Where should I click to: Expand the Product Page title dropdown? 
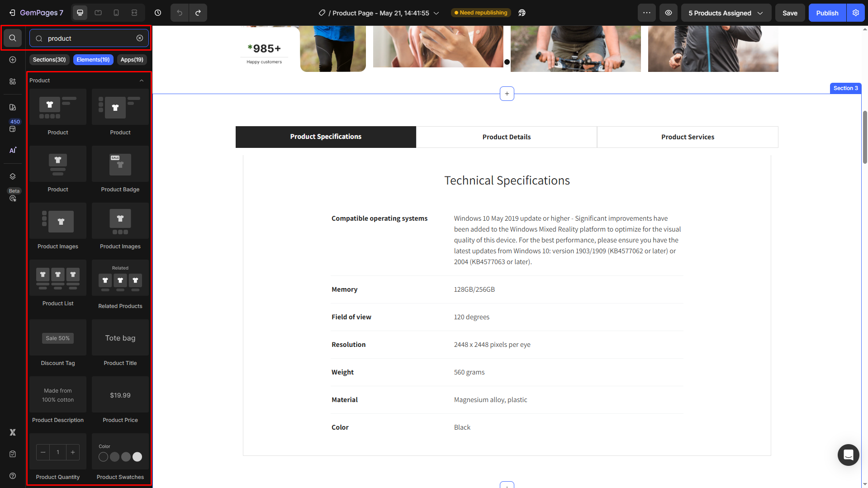tap(436, 13)
